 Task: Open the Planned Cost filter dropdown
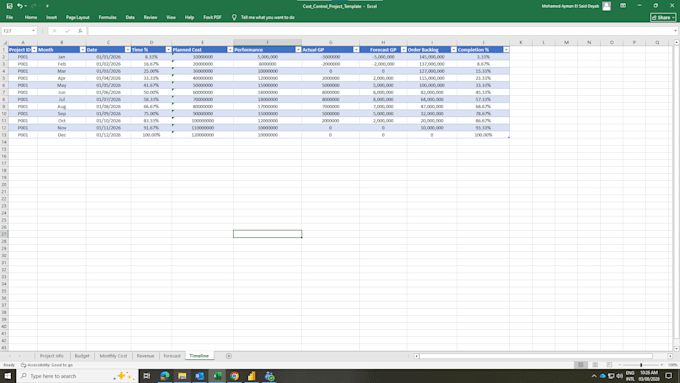click(x=230, y=50)
